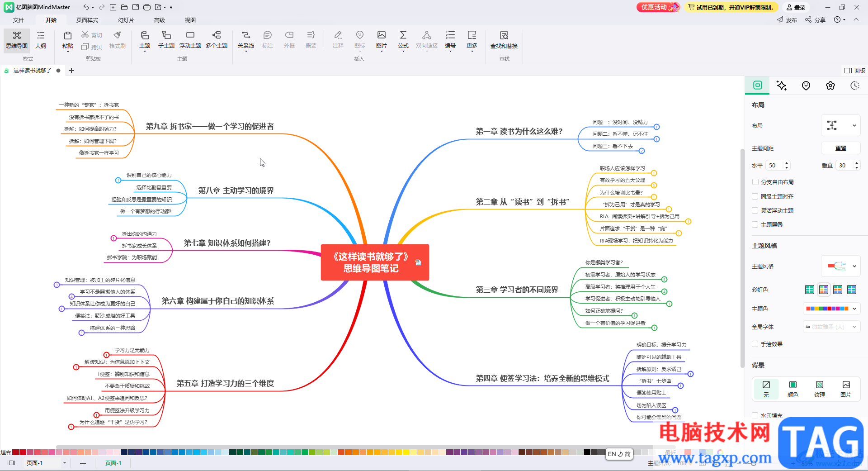Open the Theme color (主题色) dropdown
The width and height of the screenshot is (868, 471).
[x=831, y=309]
